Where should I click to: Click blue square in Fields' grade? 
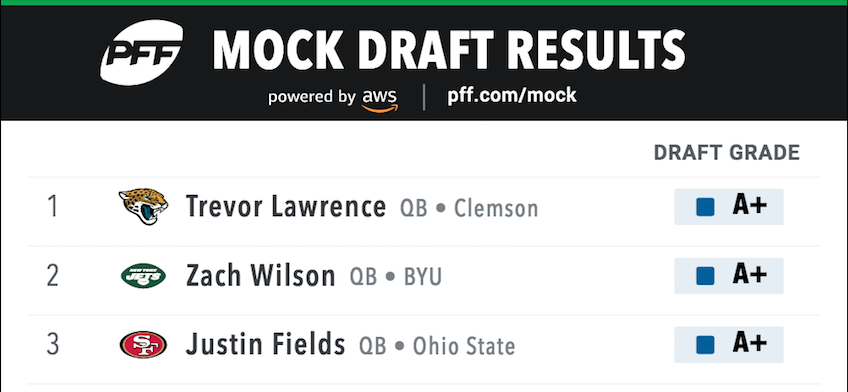705,345
